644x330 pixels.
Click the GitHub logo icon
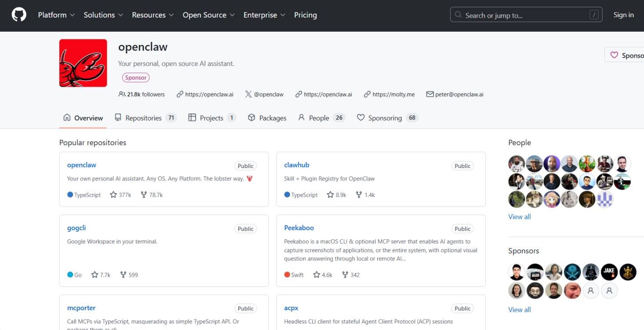(x=19, y=15)
